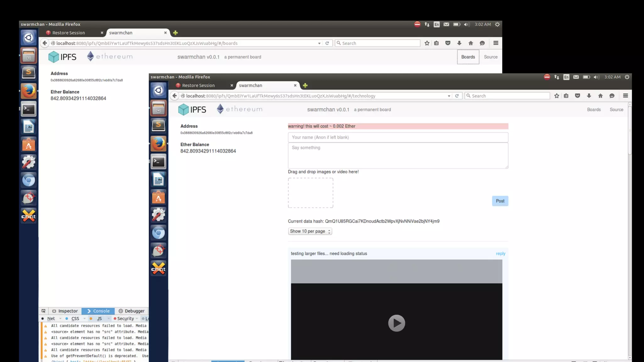Image resolution: width=644 pixels, height=362 pixels.
Task: Click the blue Post button
Action: click(500, 201)
